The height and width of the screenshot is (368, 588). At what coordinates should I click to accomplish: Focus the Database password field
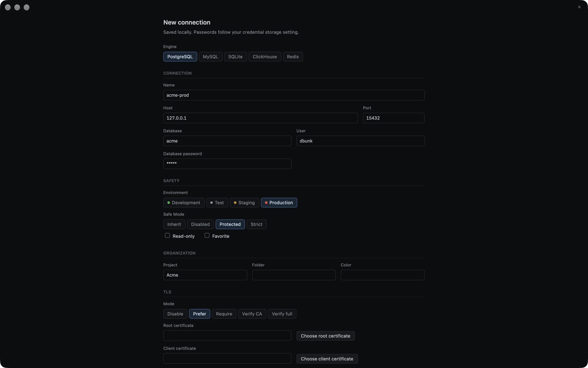[x=227, y=164]
